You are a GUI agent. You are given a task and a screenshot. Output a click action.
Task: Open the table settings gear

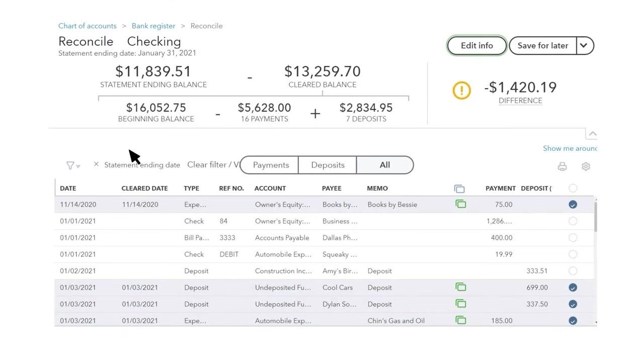(586, 166)
